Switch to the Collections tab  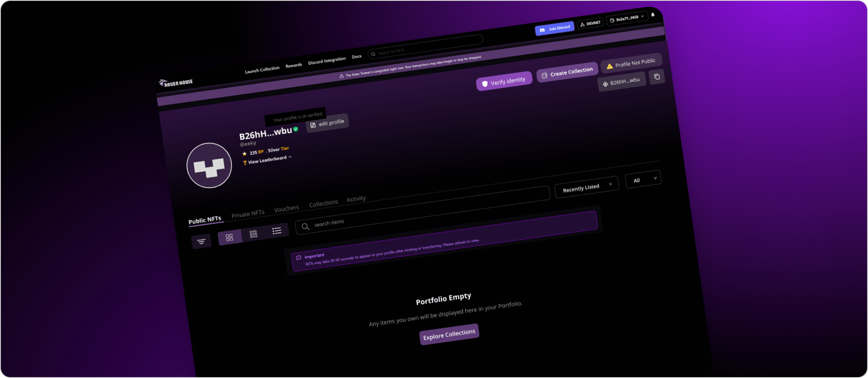[323, 204]
